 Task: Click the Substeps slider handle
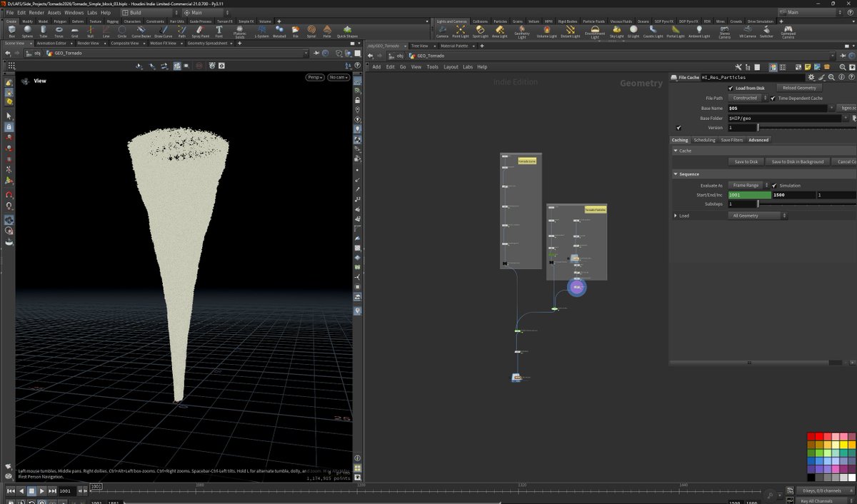point(758,204)
